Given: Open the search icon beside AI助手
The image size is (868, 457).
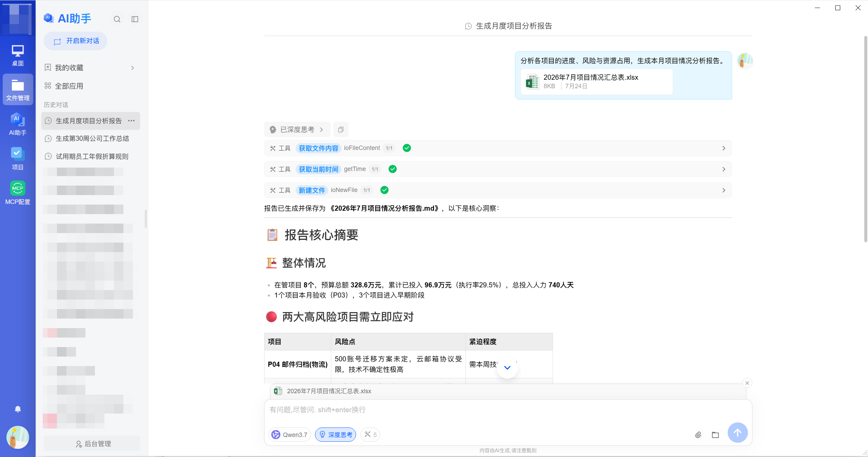Looking at the screenshot, I should 117,19.
